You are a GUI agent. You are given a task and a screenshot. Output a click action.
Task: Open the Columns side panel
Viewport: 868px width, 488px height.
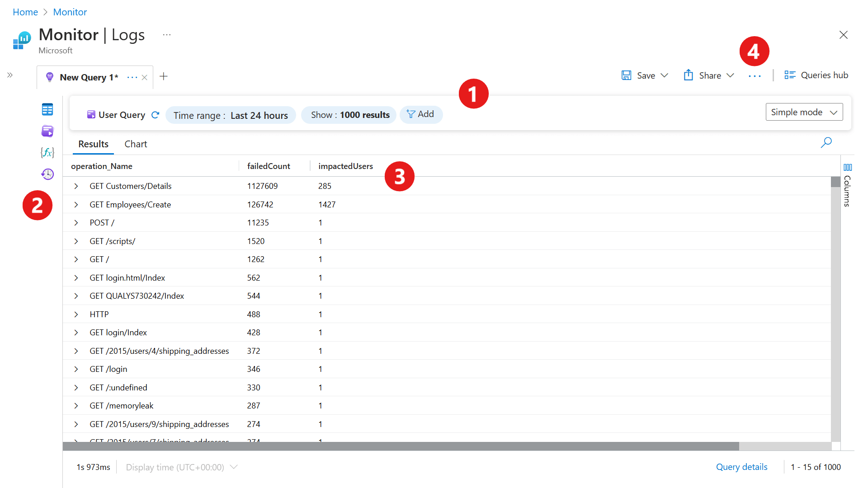(x=848, y=185)
